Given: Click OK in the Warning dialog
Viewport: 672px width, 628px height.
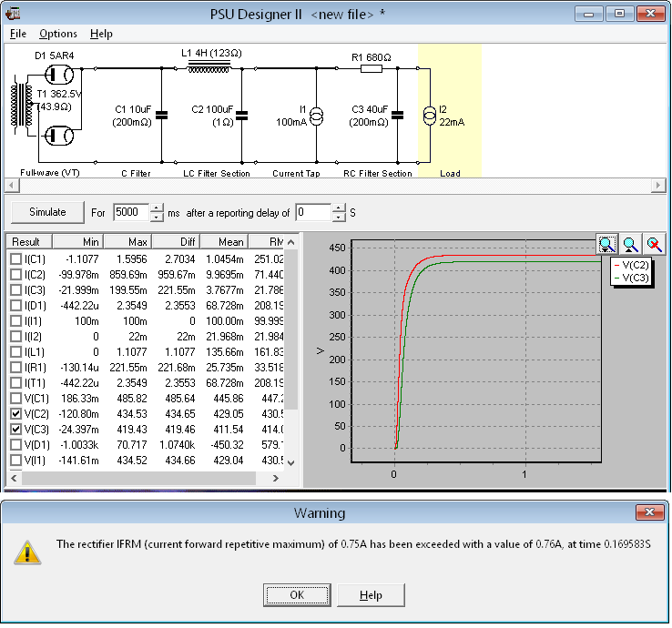Looking at the screenshot, I should (297, 595).
